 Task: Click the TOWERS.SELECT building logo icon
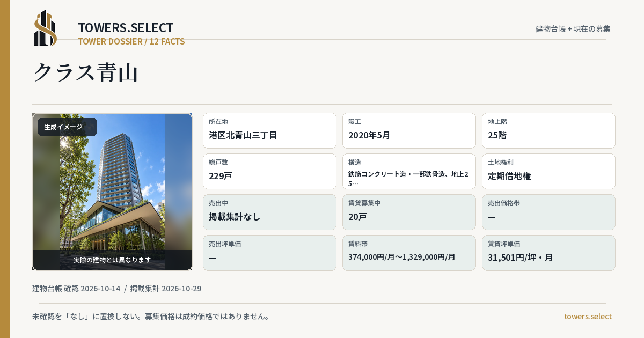[x=46, y=28]
